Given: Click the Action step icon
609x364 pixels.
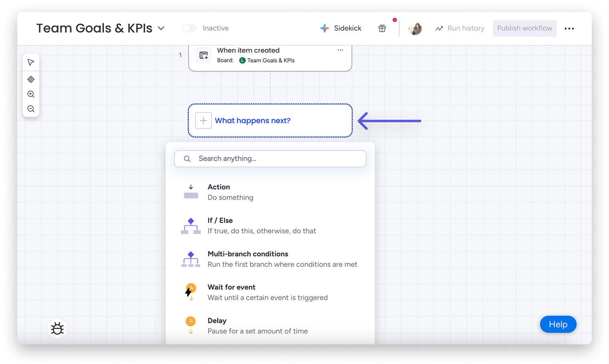Looking at the screenshot, I should [x=191, y=192].
